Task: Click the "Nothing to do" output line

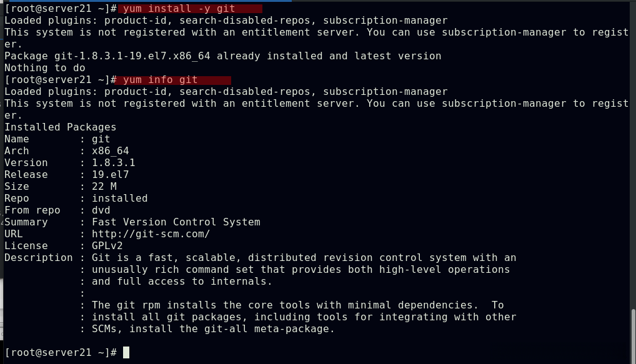Action: click(x=44, y=68)
